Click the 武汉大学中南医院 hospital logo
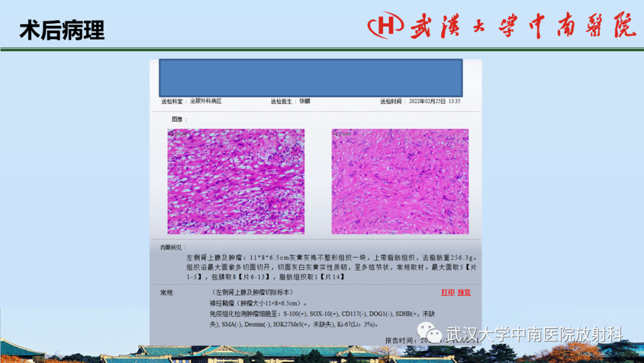 [502, 25]
